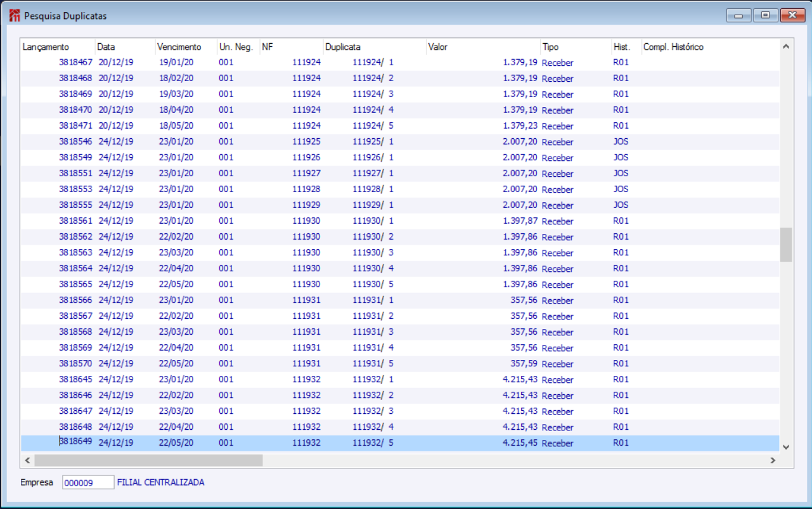Click right arrow of horizontal scrollbar

coord(773,460)
